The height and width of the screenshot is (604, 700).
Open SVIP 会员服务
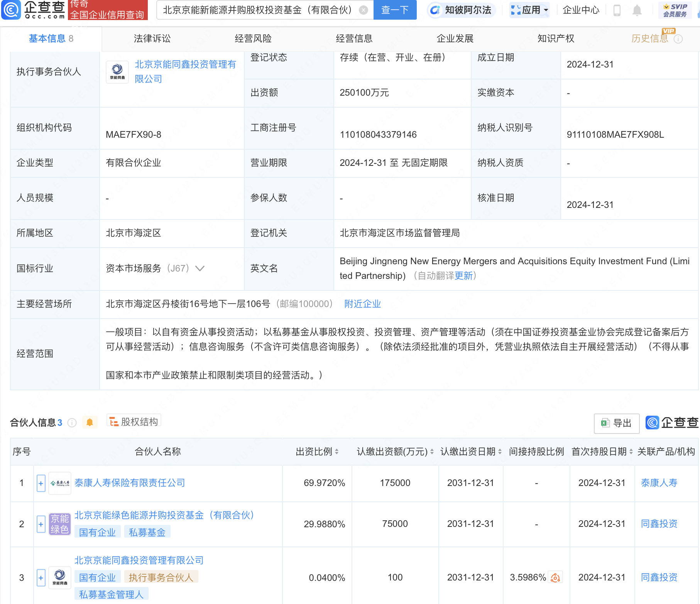click(675, 10)
